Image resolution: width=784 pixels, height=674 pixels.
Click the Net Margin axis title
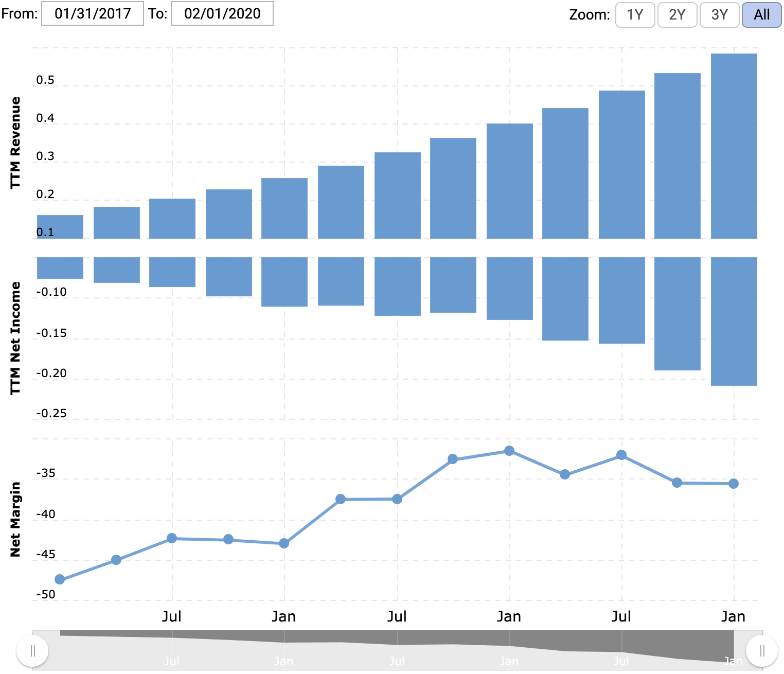click(x=15, y=520)
